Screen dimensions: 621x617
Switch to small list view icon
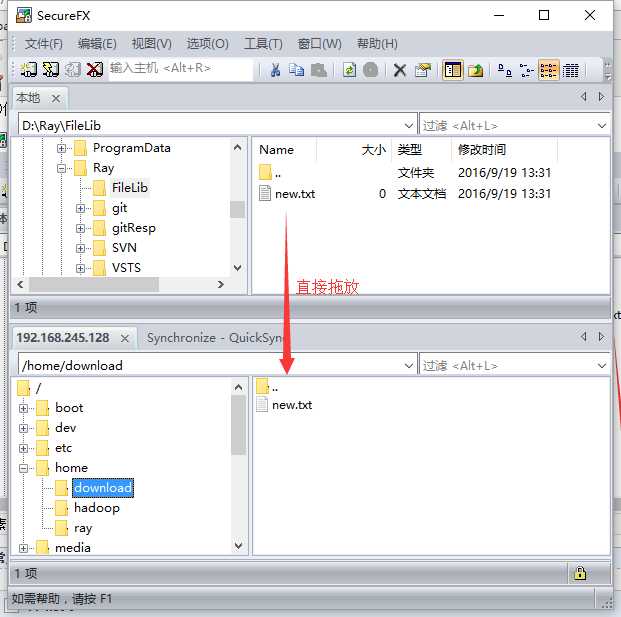527,70
